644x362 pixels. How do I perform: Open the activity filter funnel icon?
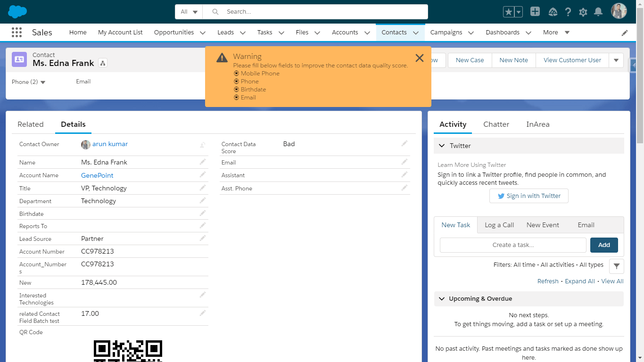tap(617, 266)
